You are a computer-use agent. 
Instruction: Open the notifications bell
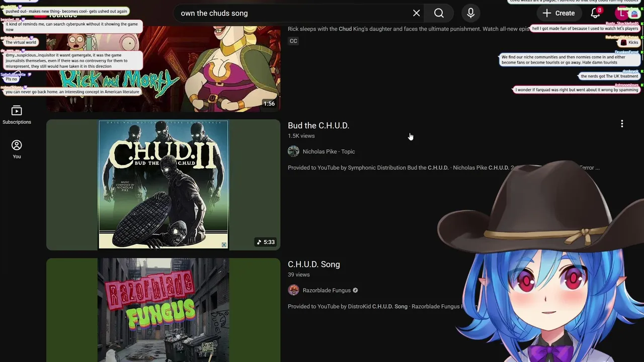[x=596, y=13]
